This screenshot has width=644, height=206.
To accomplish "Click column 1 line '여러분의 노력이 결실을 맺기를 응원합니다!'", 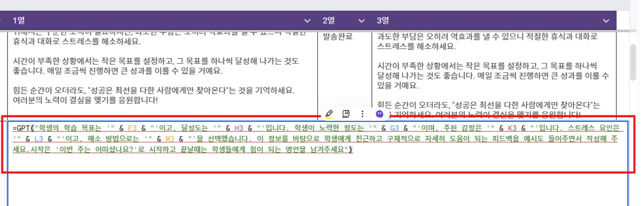I will (85, 100).
